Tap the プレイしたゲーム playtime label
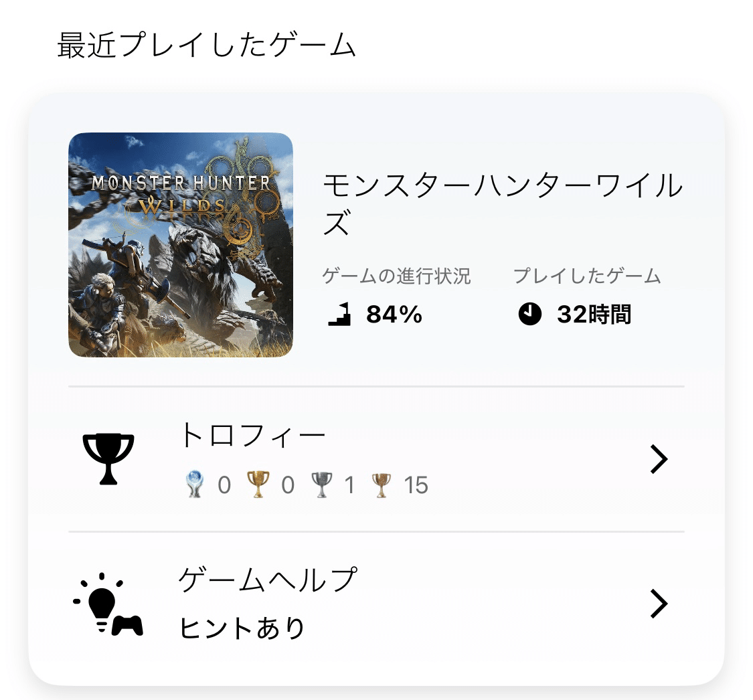 (588, 274)
